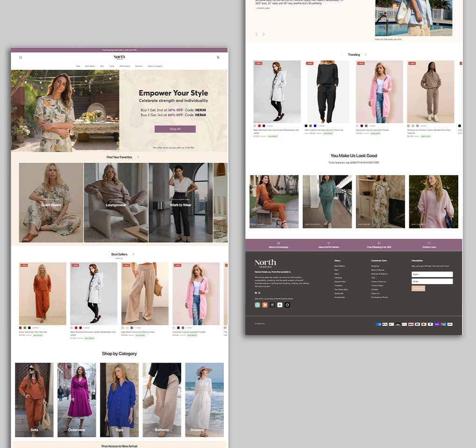Click the newsletter Email input field
The height and width of the screenshot is (448, 476).
coord(432,281)
